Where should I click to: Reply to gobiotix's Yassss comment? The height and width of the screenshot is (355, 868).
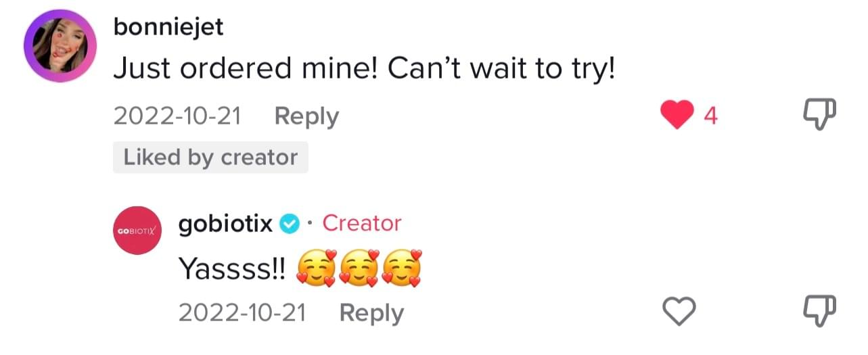click(371, 313)
